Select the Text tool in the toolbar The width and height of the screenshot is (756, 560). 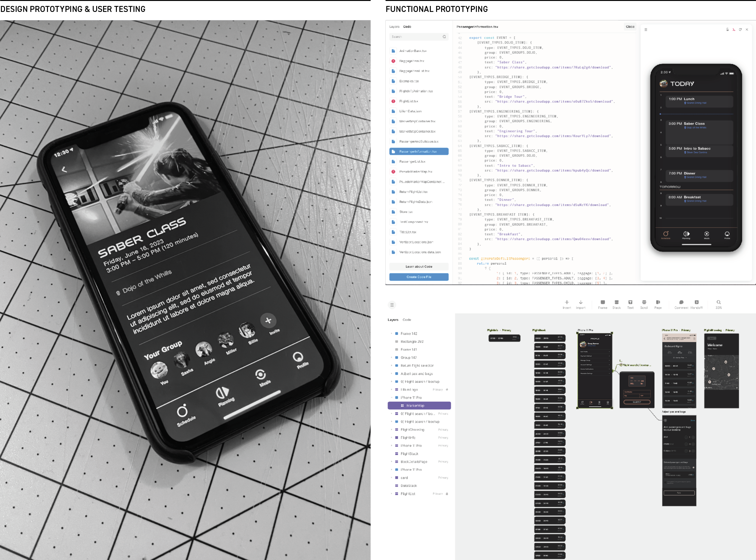(630, 302)
